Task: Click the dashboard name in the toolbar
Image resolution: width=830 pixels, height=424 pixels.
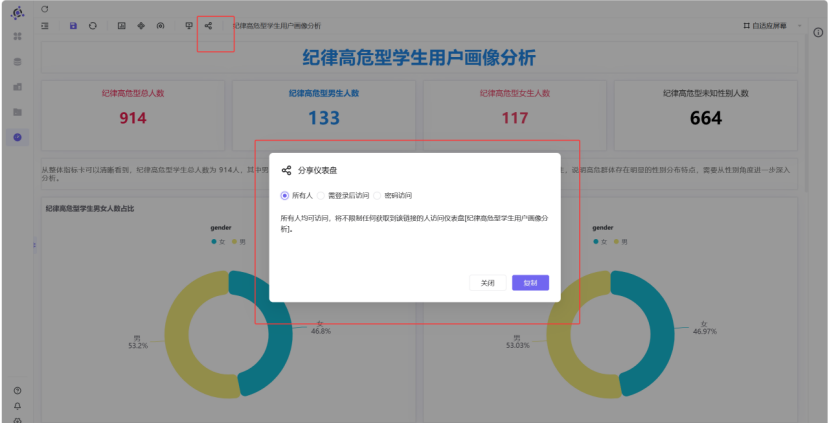Action: (x=277, y=25)
